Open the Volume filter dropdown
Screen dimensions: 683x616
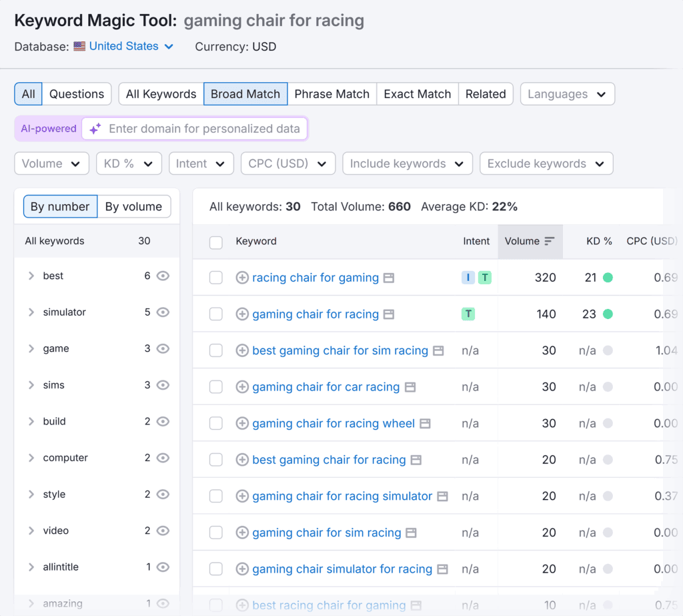51,163
